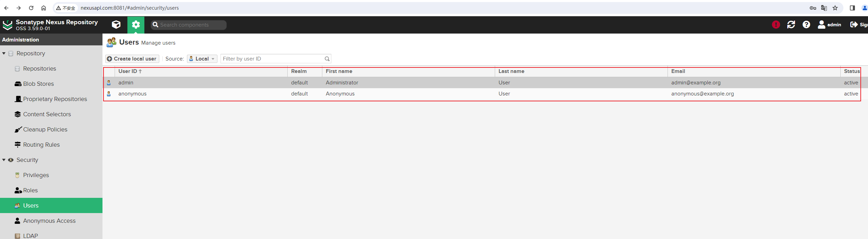Click the red health check alert icon
Image resolution: width=868 pixels, height=239 pixels.
coord(776,25)
